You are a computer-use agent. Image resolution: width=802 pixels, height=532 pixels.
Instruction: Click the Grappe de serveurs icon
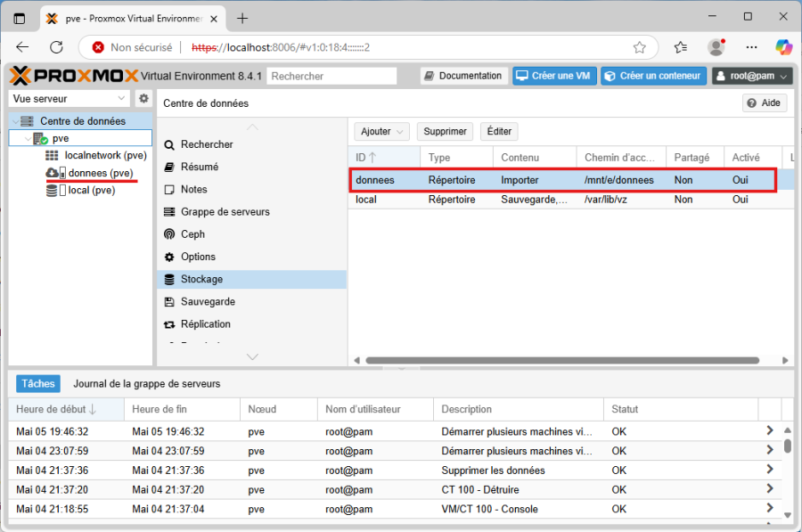pyautogui.click(x=169, y=212)
